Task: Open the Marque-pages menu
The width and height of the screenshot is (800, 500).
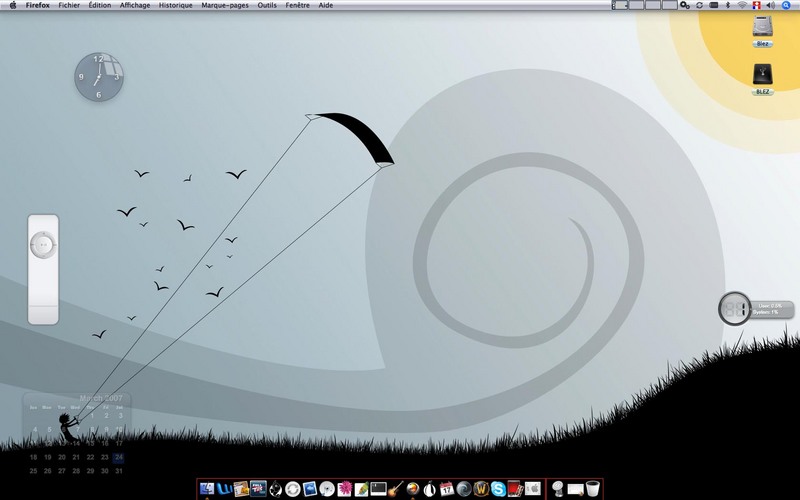Action: click(225, 5)
